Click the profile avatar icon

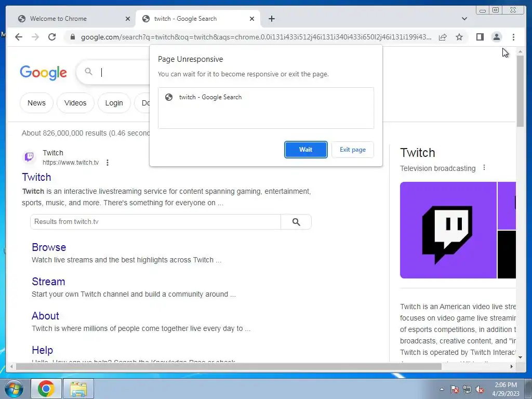[496, 37]
